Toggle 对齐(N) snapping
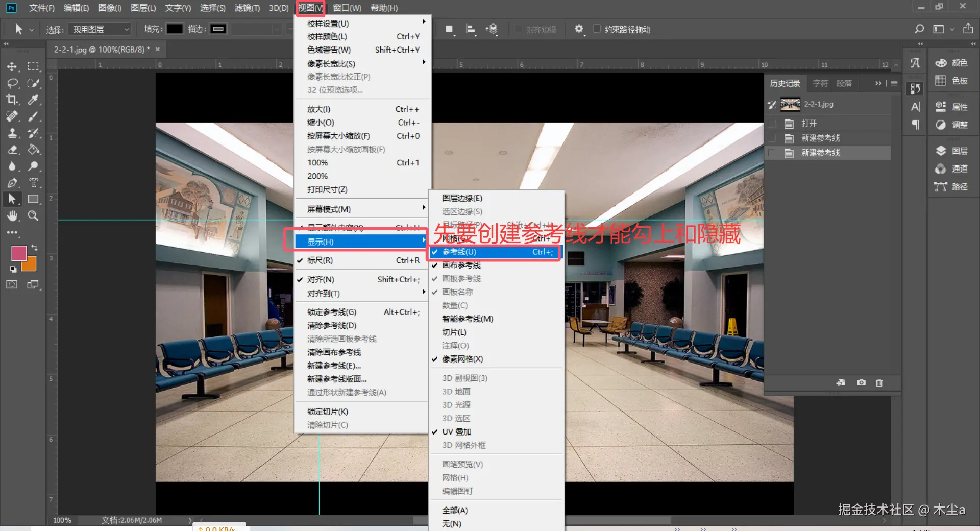This screenshot has height=531, width=980. point(361,279)
